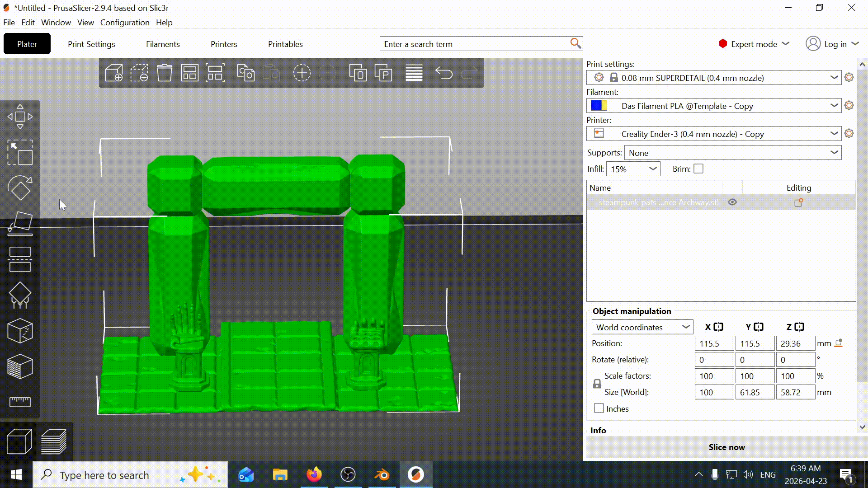This screenshot has width=868, height=488.
Task: Choose the Cut tool
Action: 20,259
